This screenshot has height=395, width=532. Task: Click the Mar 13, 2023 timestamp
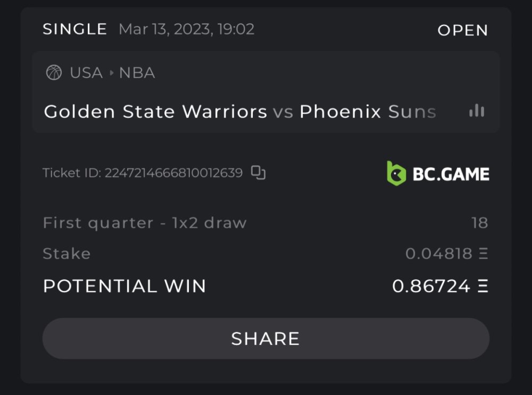coord(186,29)
